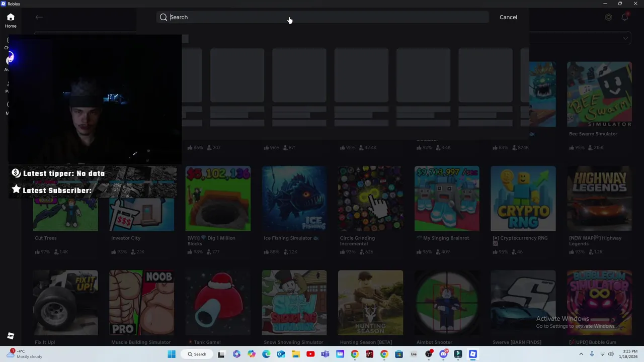Launch YouTube from the taskbar
Viewport: 644px width, 362px height.
(310, 354)
